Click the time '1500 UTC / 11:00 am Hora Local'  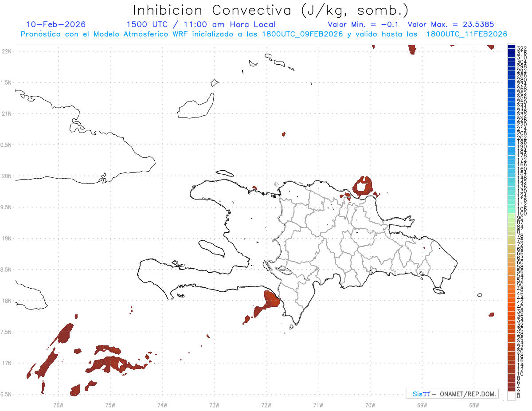(x=201, y=24)
